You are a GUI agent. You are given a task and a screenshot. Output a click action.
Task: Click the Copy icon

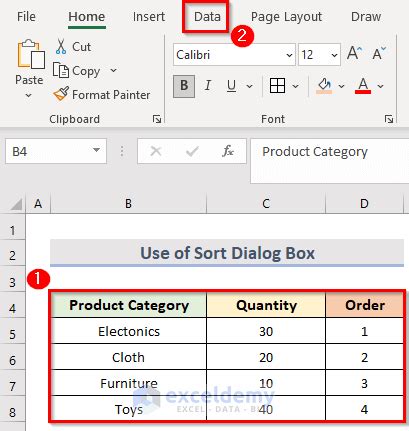(61, 70)
